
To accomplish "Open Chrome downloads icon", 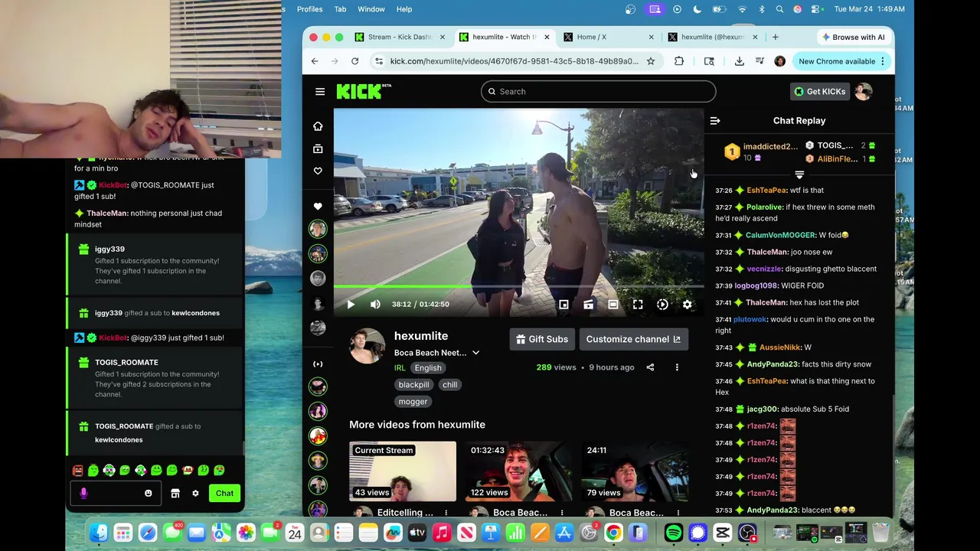I will click(x=739, y=61).
